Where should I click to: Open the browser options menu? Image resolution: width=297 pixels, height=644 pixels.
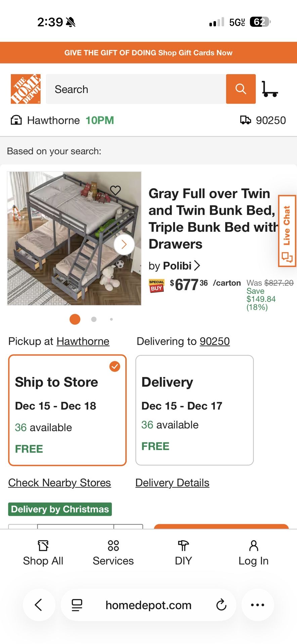coord(257,605)
